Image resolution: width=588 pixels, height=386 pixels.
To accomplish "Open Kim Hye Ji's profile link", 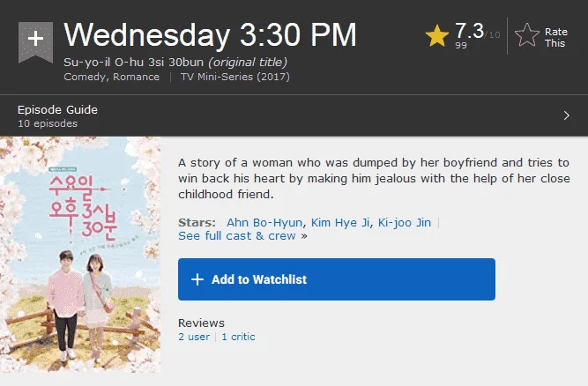I will pyautogui.click(x=340, y=223).
